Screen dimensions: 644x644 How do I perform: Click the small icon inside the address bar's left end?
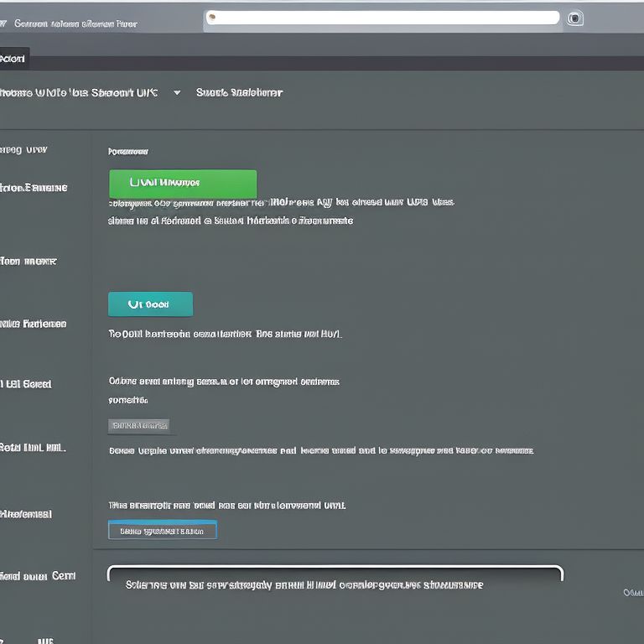click(x=212, y=16)
